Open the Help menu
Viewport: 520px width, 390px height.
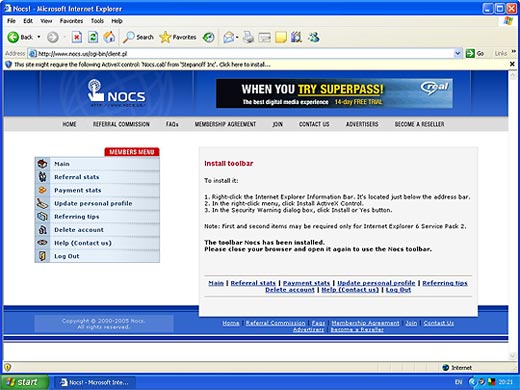pos(117,21)
